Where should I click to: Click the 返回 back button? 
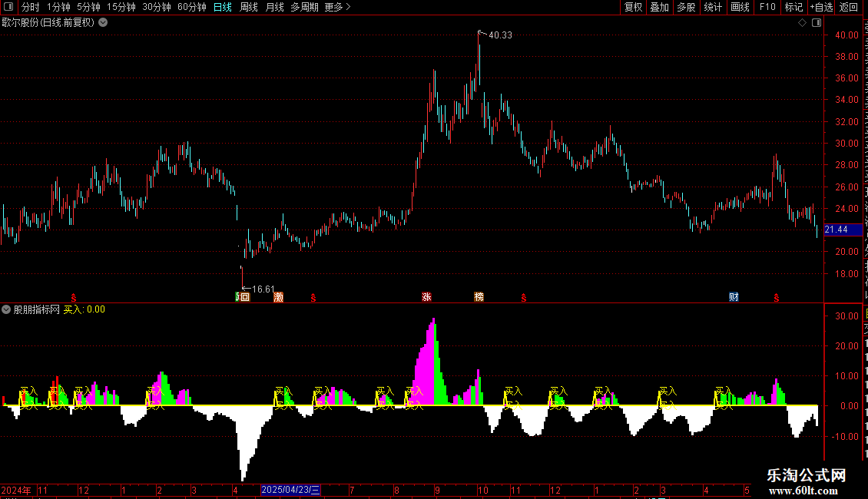[849, 7]
